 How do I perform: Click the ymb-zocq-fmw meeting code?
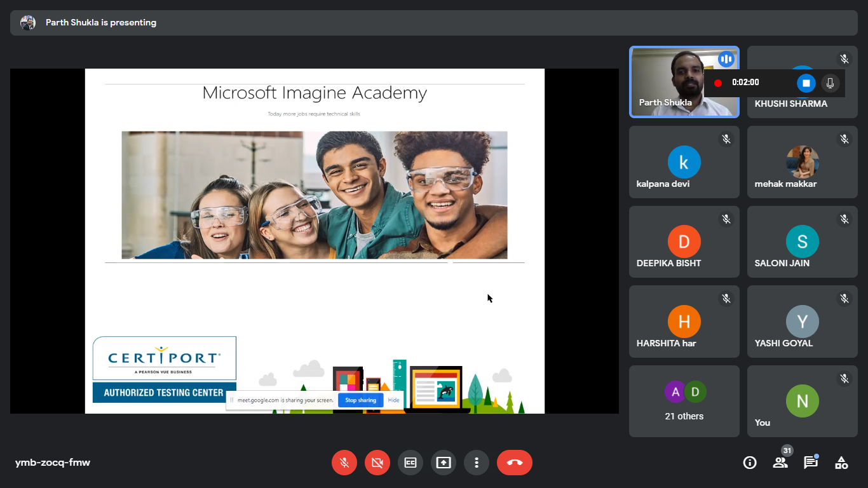[x=53, y=463]
